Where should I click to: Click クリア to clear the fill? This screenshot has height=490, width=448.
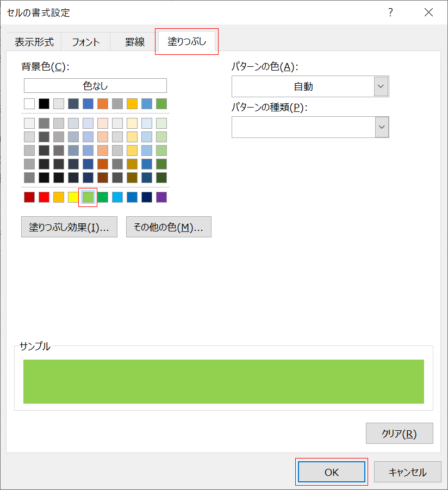399,433
